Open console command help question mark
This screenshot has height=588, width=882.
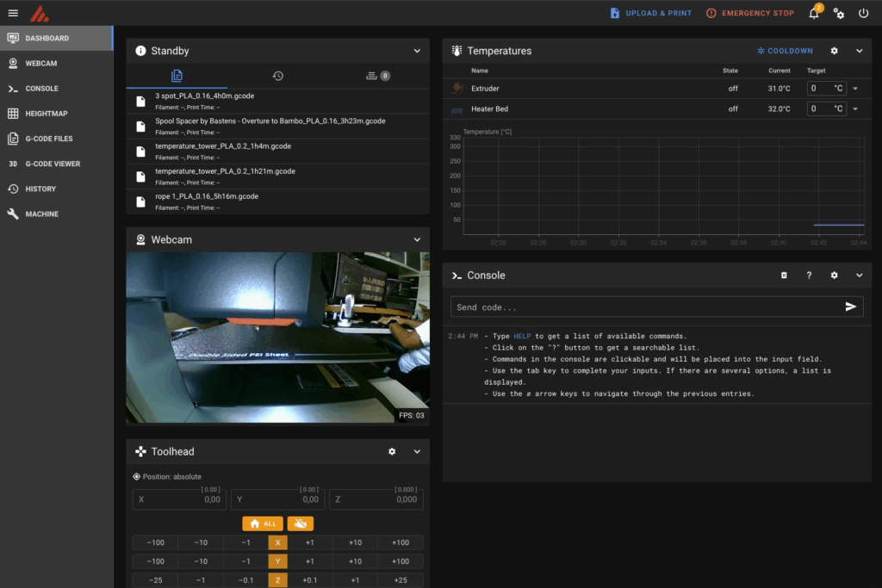click(809, 275)
